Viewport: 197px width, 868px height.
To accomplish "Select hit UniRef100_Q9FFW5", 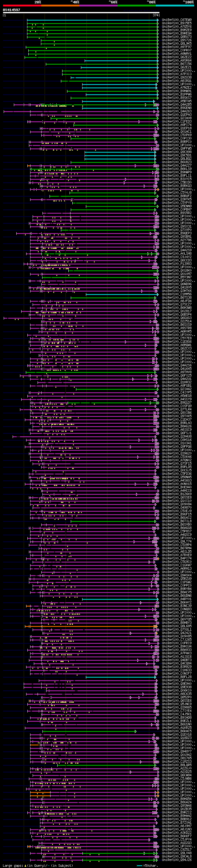I will click(177, 149).
